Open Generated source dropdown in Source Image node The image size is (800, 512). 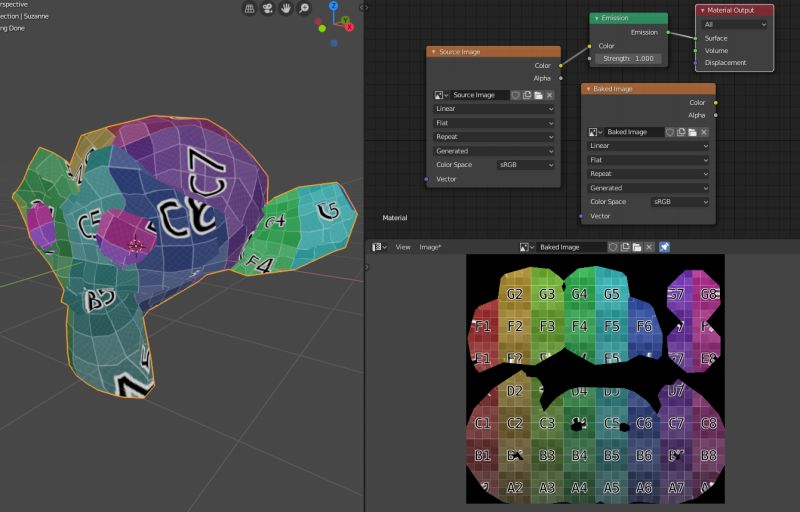(494, 151)
